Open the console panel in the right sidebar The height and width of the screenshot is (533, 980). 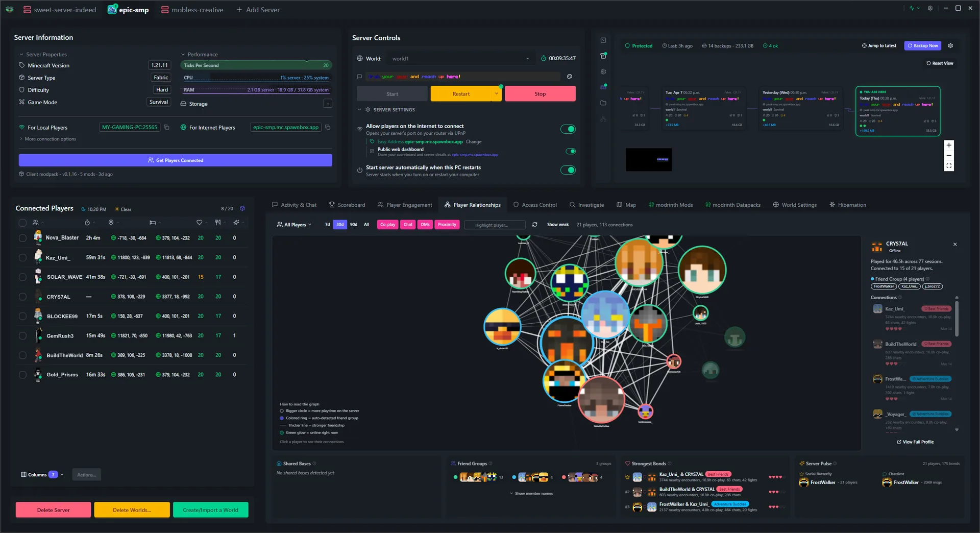point(603,40)
